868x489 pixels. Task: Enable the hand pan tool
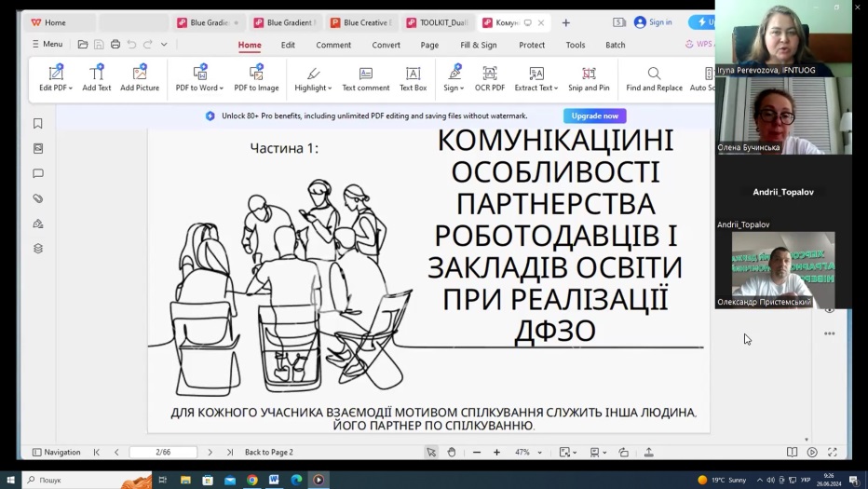tap(452, 453)
